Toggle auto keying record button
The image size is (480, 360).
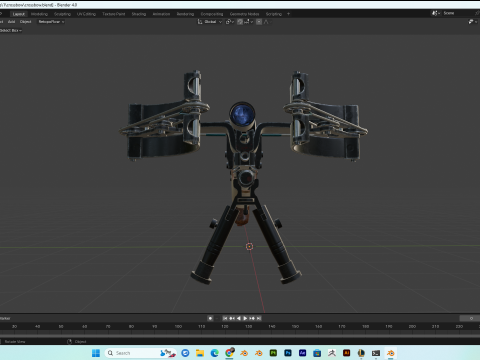coord(210,318)
